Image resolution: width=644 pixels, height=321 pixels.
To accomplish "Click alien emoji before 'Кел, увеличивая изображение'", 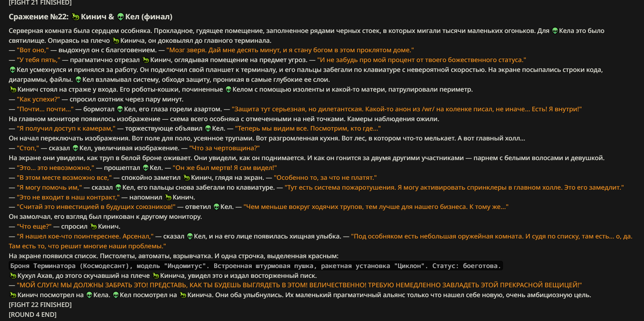I will 75,148.
